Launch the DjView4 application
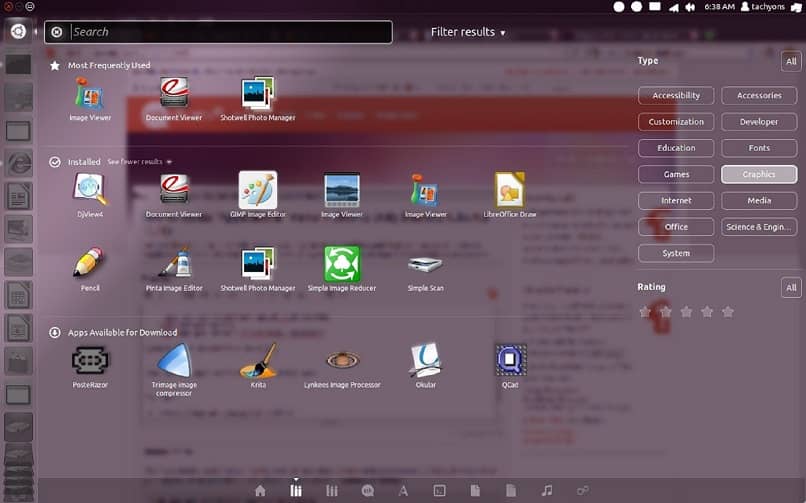Screen dimensions: 806x503 90,194
